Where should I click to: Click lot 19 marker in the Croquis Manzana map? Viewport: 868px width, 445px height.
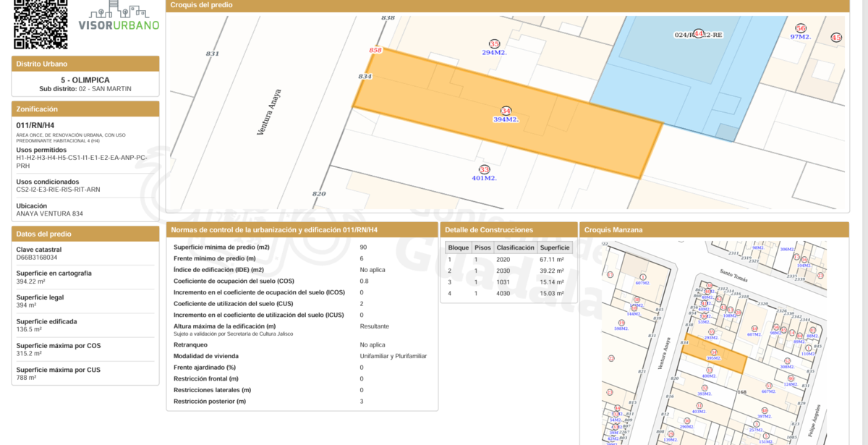pyautogui.click(x=621, y=323)
